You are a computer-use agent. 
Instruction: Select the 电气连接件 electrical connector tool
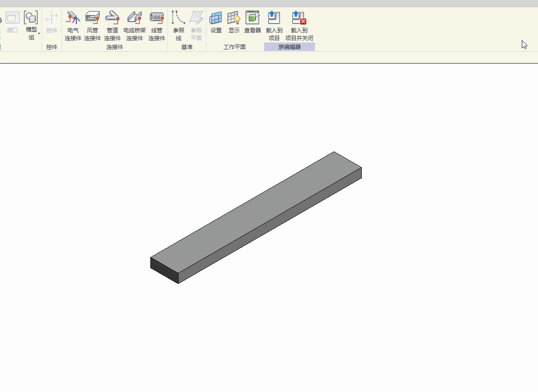[73, 26]
